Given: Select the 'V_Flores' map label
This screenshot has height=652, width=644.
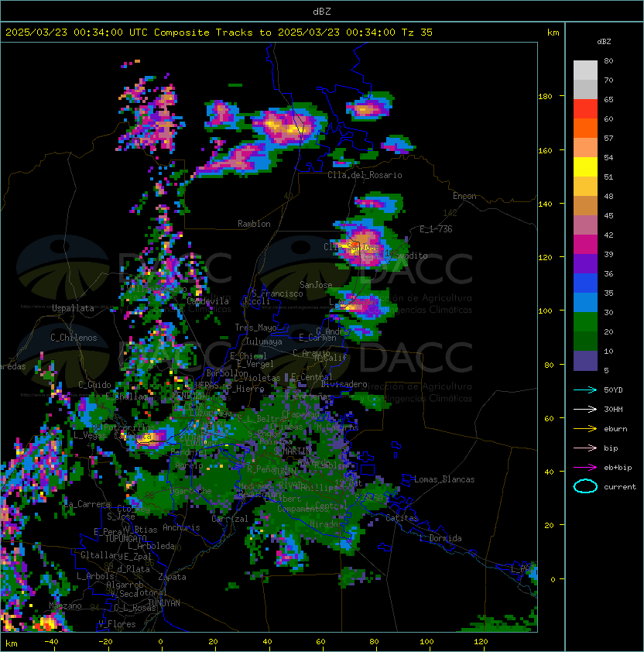Looking at the screenshot, I should click(x=117, y=624).
